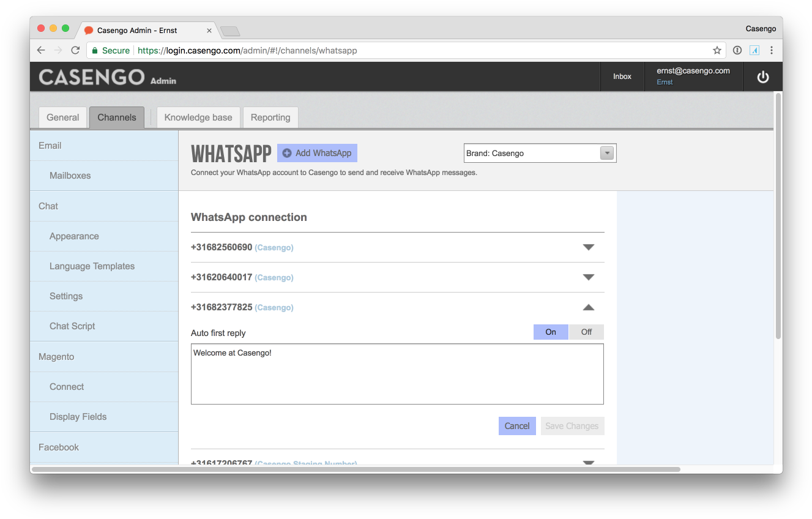The image size is (812, 519).
Task: Expand the +31620640017 connection
Action: pyautogui.click(x=589, y=277)
